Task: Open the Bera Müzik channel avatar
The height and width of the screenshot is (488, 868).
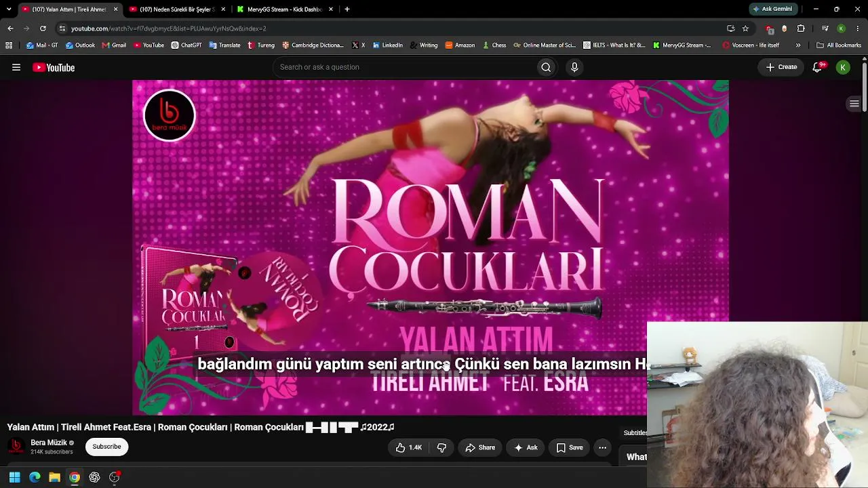Action: [16, 447]
